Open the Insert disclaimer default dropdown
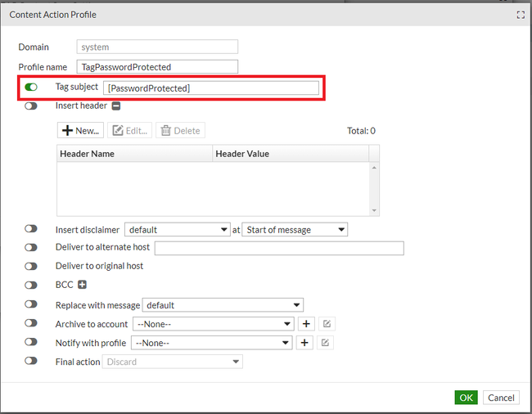 pyautogui.click(x=177, y=230)
